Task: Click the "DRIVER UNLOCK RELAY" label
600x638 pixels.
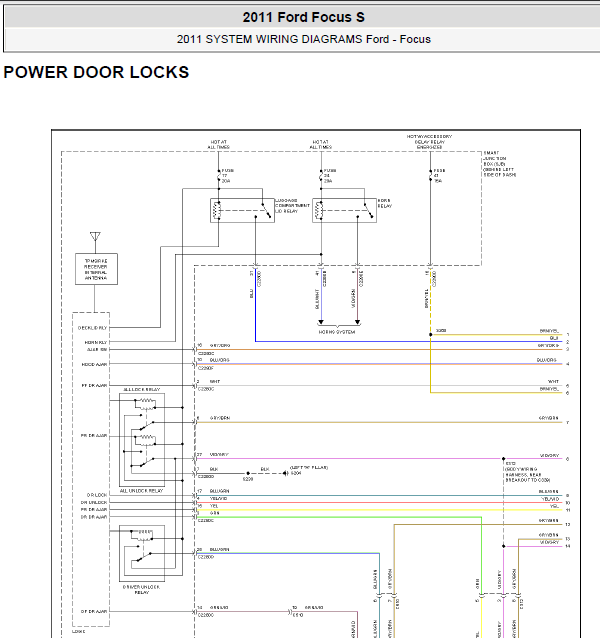Action: pos(141,590)
